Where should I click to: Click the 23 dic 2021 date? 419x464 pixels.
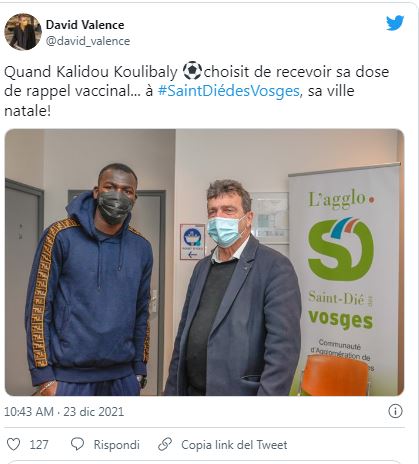pos(94,412)
